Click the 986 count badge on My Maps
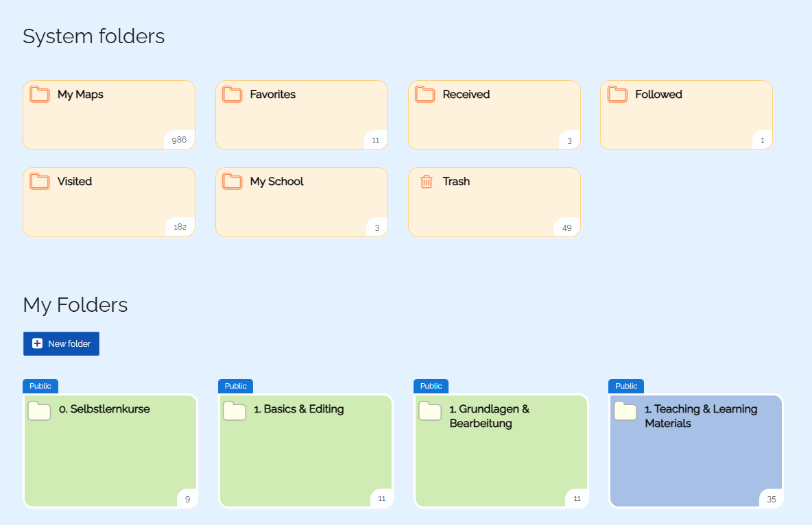This screenshot has height=525, width=812. click(179, 140)
